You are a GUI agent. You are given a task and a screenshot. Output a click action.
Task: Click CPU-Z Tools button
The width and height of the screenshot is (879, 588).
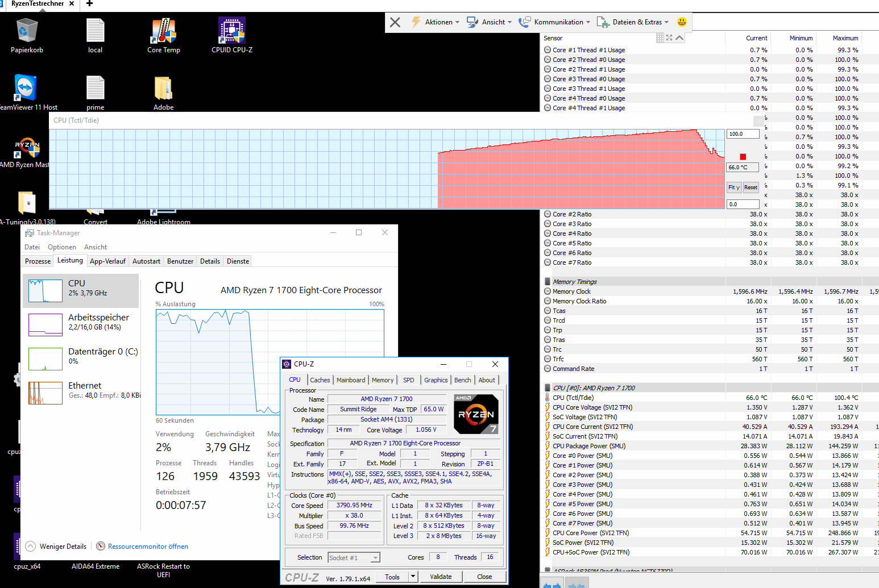(392, 577)
